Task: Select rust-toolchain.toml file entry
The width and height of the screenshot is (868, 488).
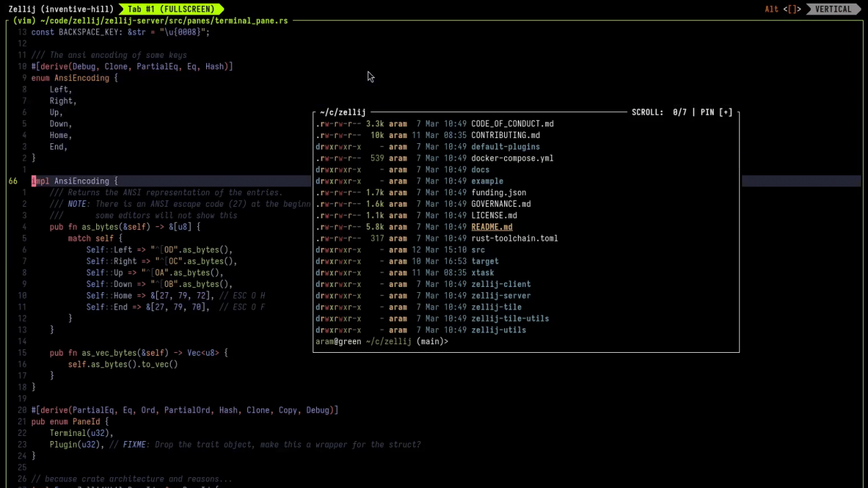Action: 514,239
